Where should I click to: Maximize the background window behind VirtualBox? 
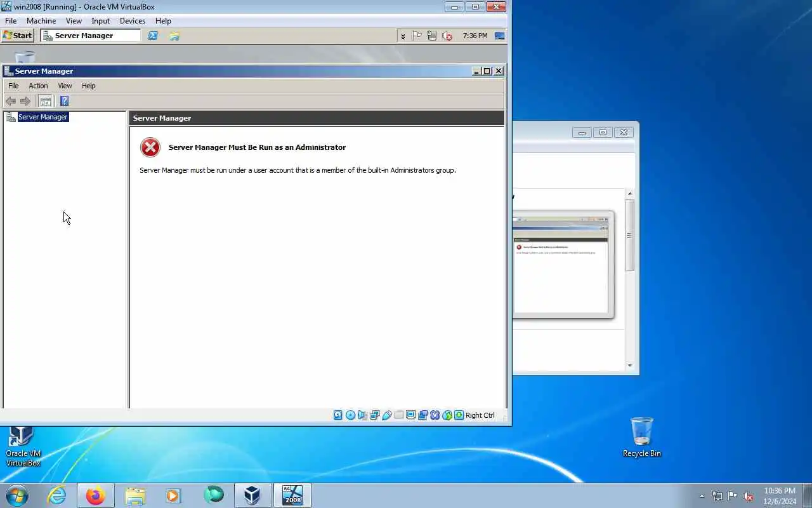[x=603, y=133]
